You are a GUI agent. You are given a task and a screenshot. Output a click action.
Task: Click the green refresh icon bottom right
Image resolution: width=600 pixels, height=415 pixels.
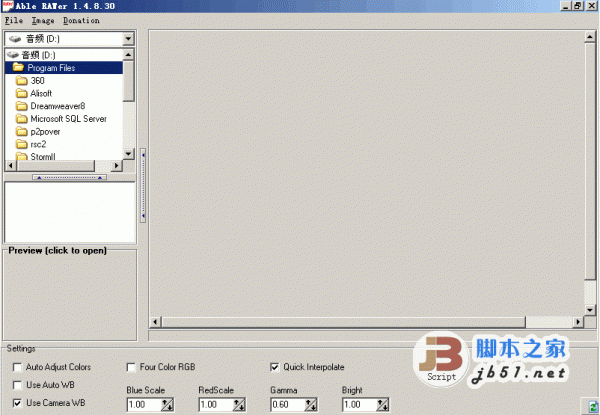(593, 407)
